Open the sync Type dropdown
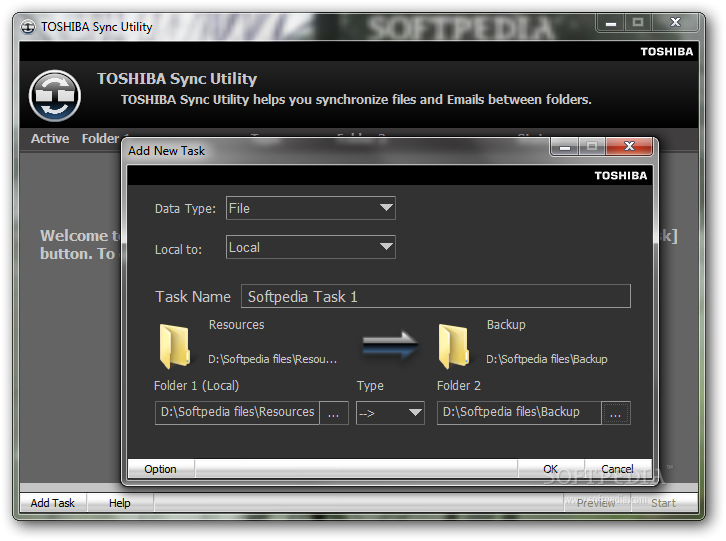This screenshot has width=726, height=541. 390,413
